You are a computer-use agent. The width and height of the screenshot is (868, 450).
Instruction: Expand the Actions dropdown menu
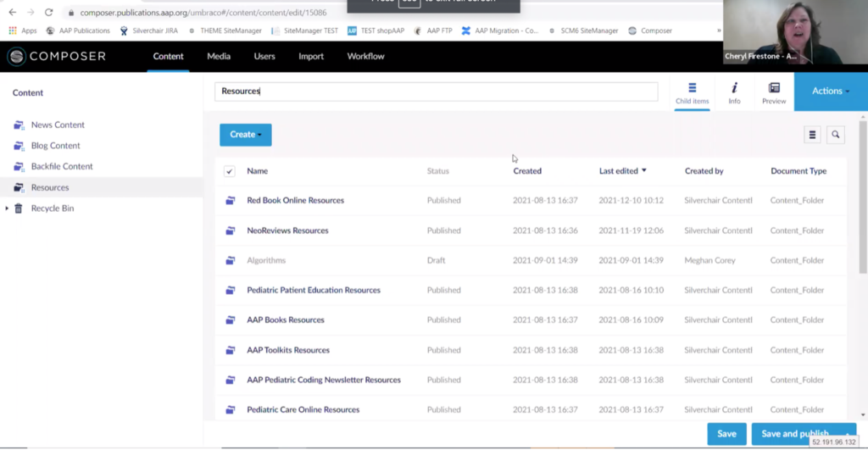tap(830, 91)
